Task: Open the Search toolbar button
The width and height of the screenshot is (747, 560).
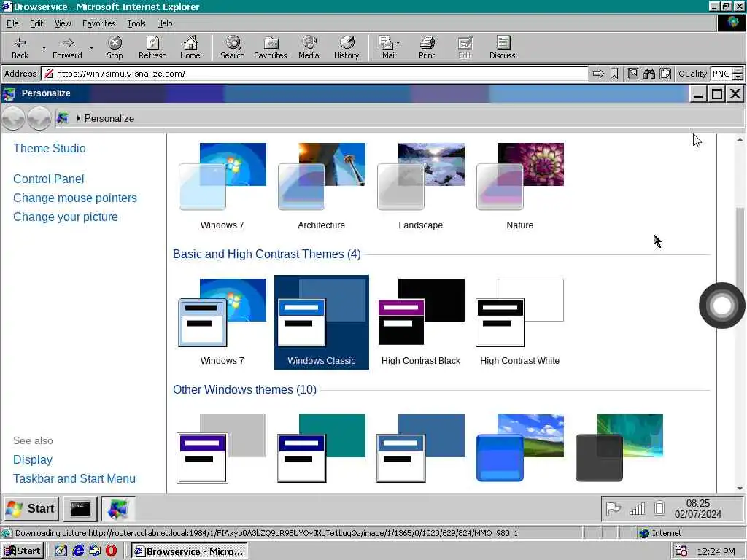Action: click(233, 47)
